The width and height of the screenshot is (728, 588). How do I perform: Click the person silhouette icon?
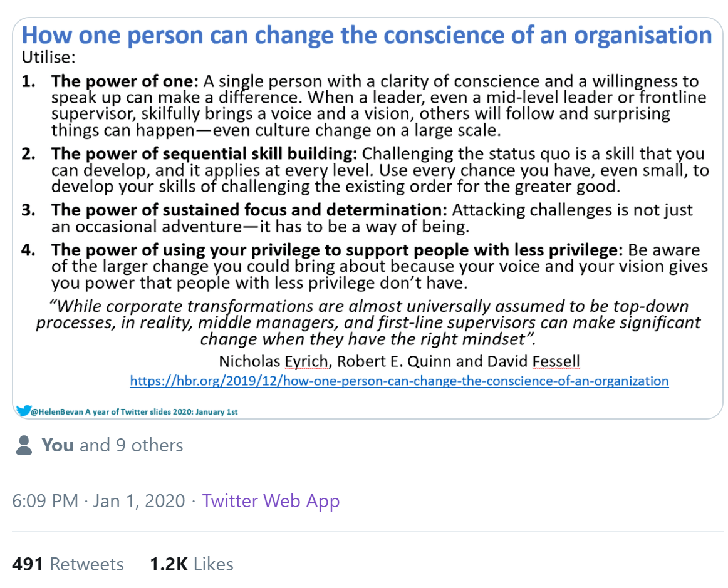24,445
